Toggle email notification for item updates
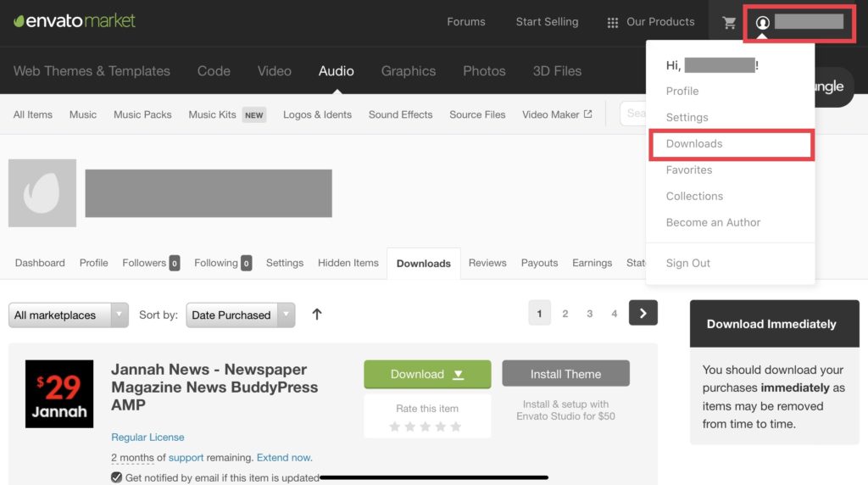The height and width of the screenshot is (485, 868). click(116, 477)
